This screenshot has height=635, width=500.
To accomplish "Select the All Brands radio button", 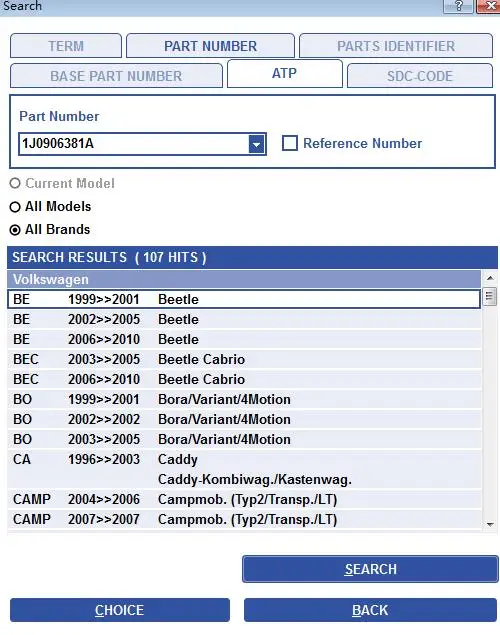I will pos(15,230).
